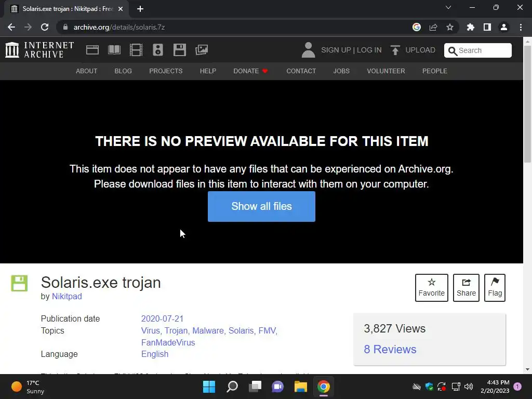Open the Chat app in taskbar

277,387
